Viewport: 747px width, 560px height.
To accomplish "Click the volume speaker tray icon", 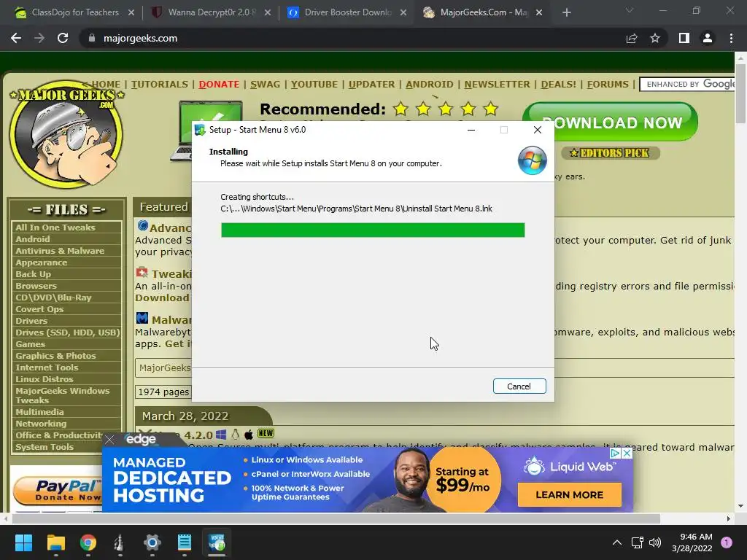I will (x=655, y=542).
